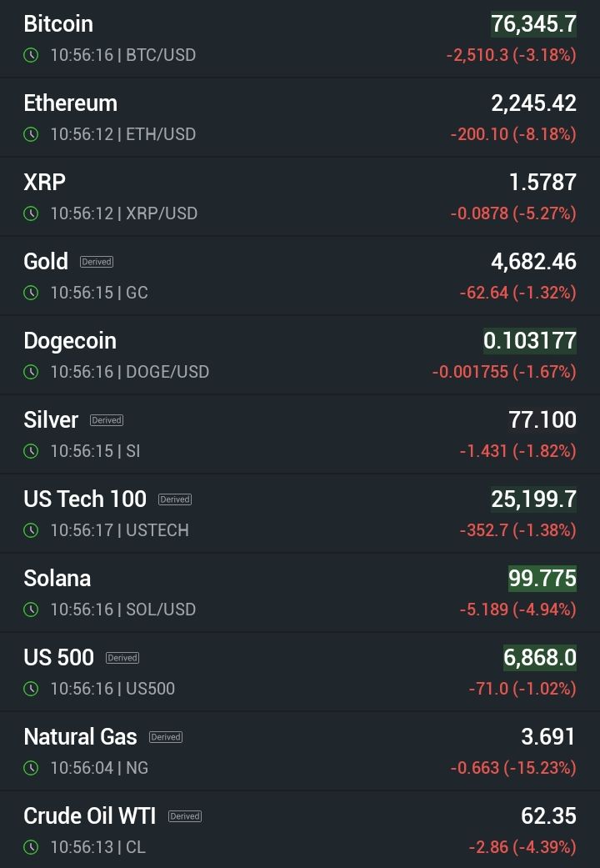Click the clock icon under Dogecoin
This screenshot has width=600, height=868.
(x=31, y=372)
